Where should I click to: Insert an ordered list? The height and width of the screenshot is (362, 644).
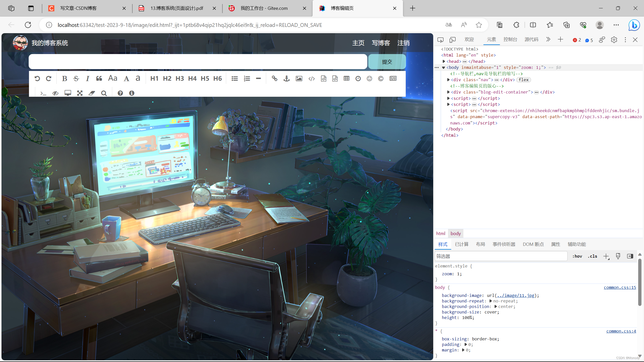[x=247, y=78]
